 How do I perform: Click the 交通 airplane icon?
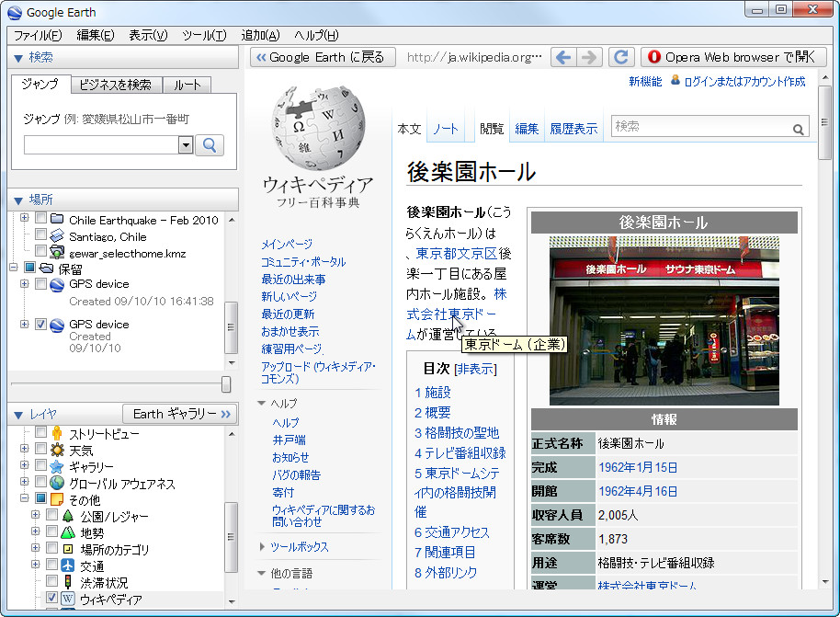click(x=66, y=566)
